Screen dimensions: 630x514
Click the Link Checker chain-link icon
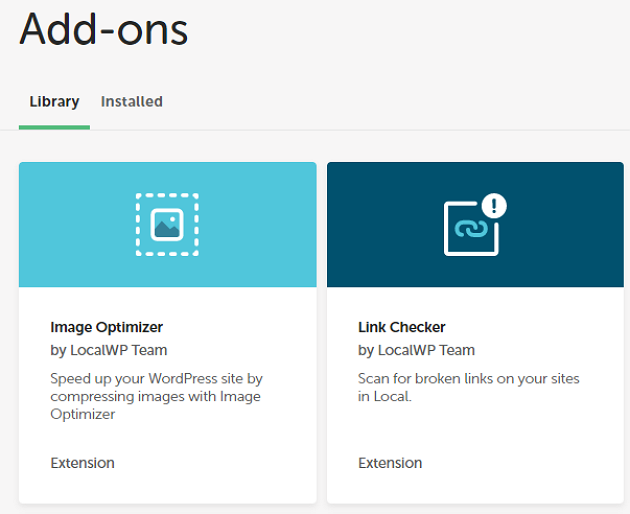click(x=470, y=229)
